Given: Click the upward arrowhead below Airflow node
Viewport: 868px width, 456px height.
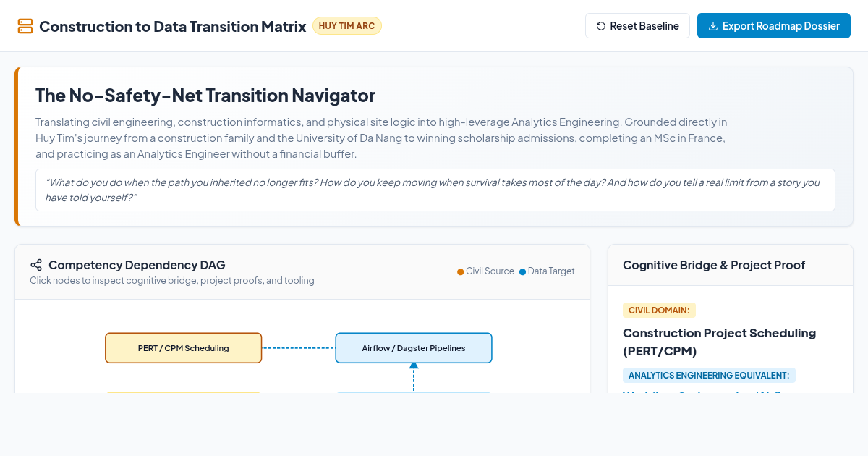Looking at the screenshot, I should (414, 366).
